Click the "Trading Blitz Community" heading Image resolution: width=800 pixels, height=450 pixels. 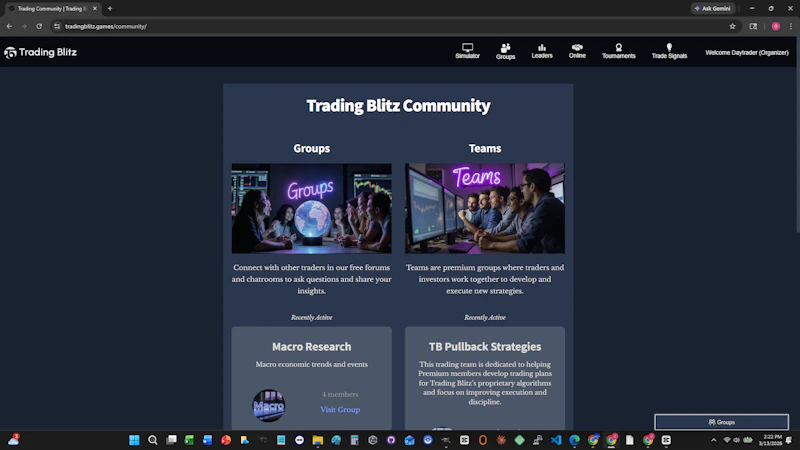point(398,106)
